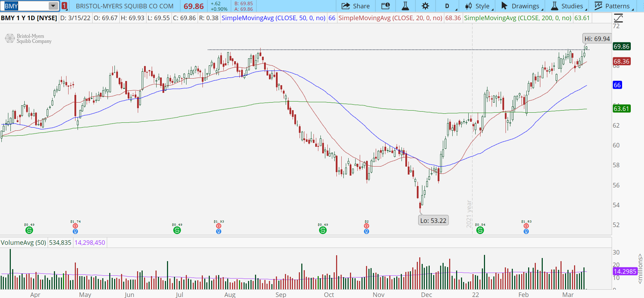The height and width of the screenshot is (298, 644).
Task: Click the curve icon above the price axis
Action: click(618, 18)
